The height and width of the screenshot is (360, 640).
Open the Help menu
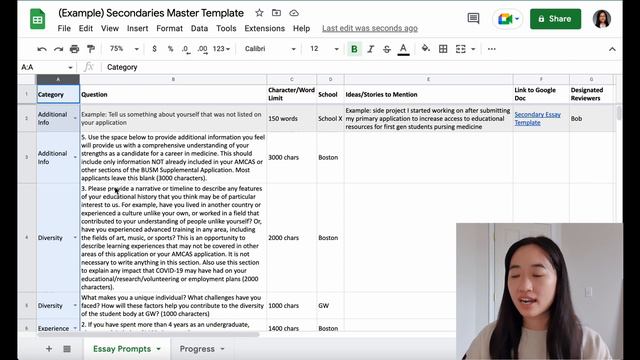(x=301, y=28)
